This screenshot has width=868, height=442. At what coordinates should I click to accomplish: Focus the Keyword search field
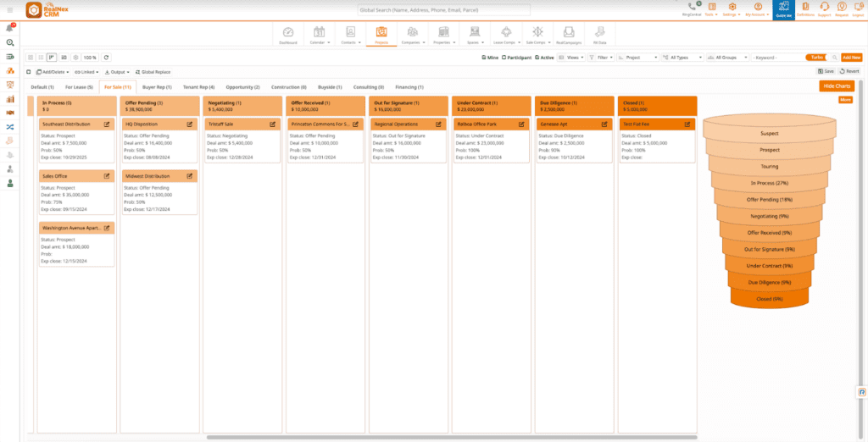(x=778, y=58)
